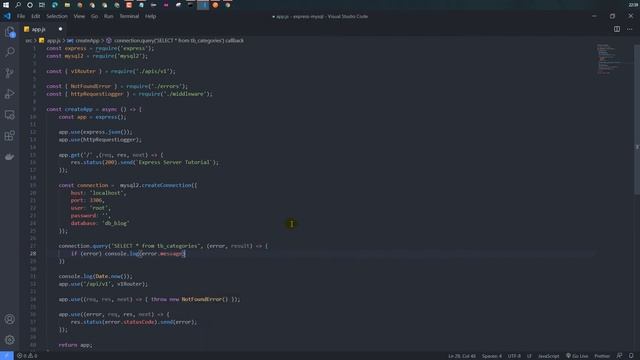Click Ln 28 cursor position in status bar
The height and width of the screenshot is (360, 640).
462,356
